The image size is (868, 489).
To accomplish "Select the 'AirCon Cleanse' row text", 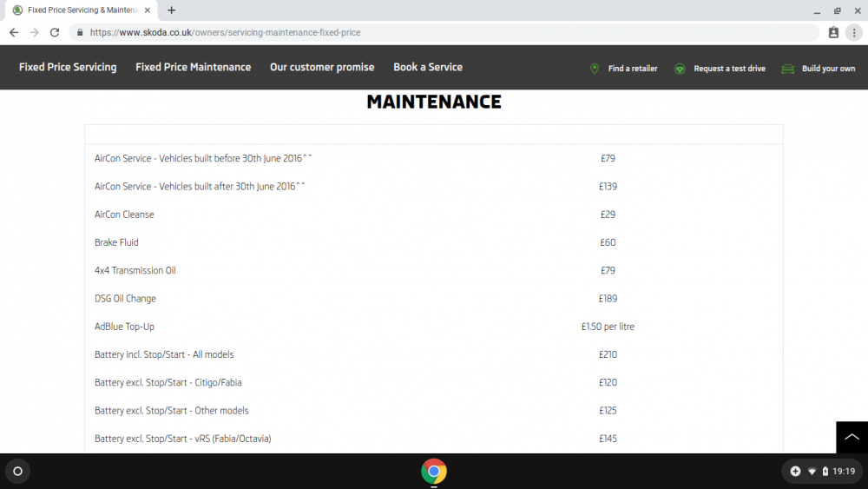I will [124, 215].
